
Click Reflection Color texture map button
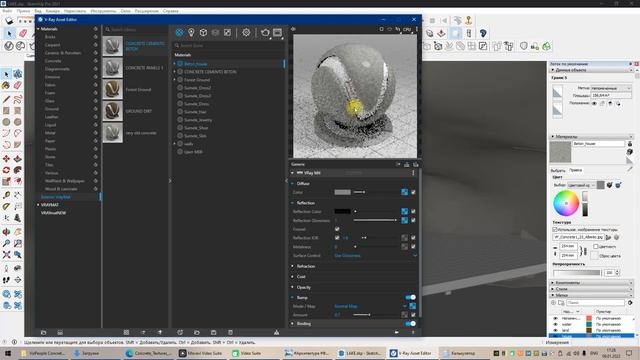coord(404,211)
